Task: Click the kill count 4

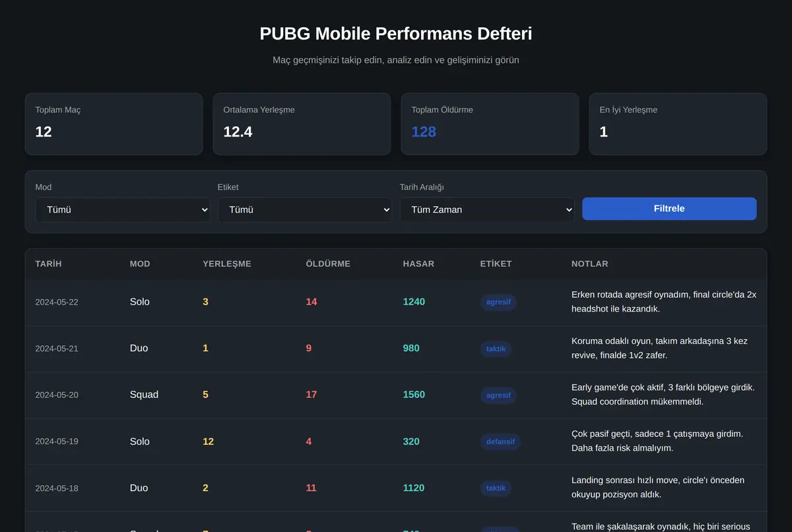Action: click(309, 441)
